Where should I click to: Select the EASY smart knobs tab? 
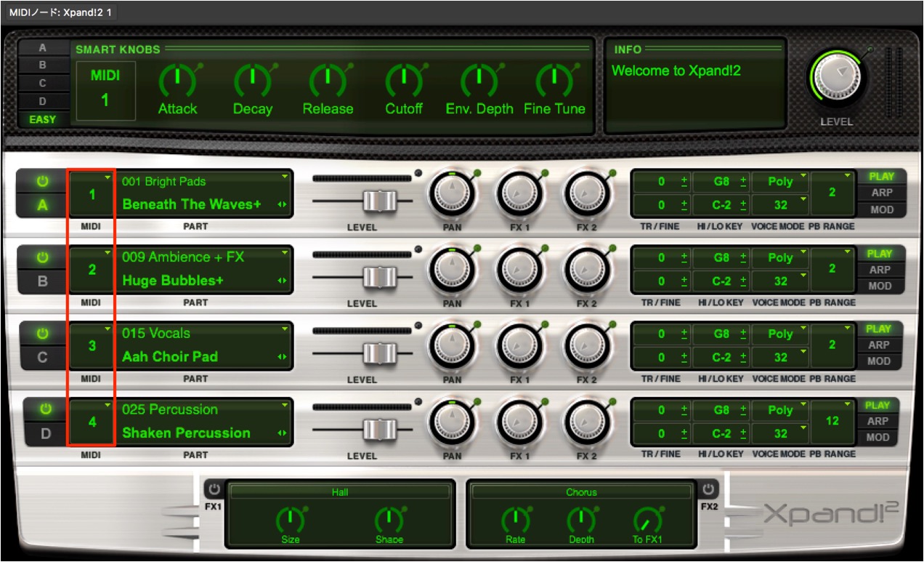coord(42,119)
